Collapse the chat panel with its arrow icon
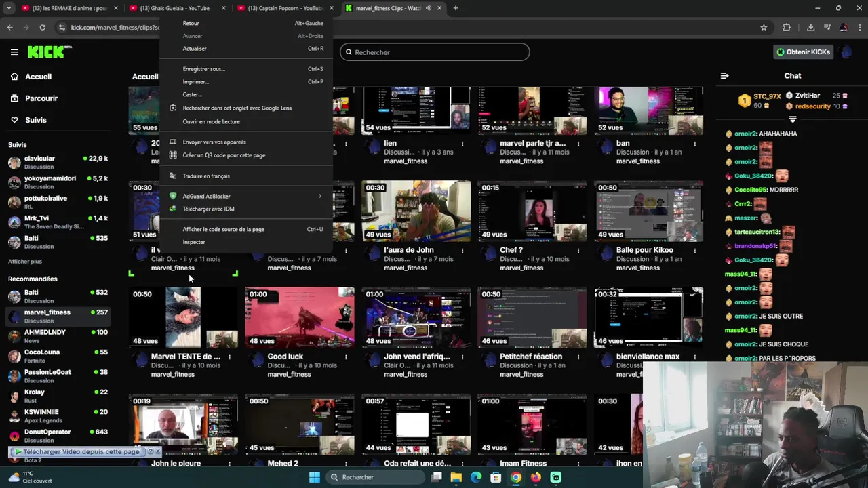The image size is (868, 488). click(x=724, y=76)
